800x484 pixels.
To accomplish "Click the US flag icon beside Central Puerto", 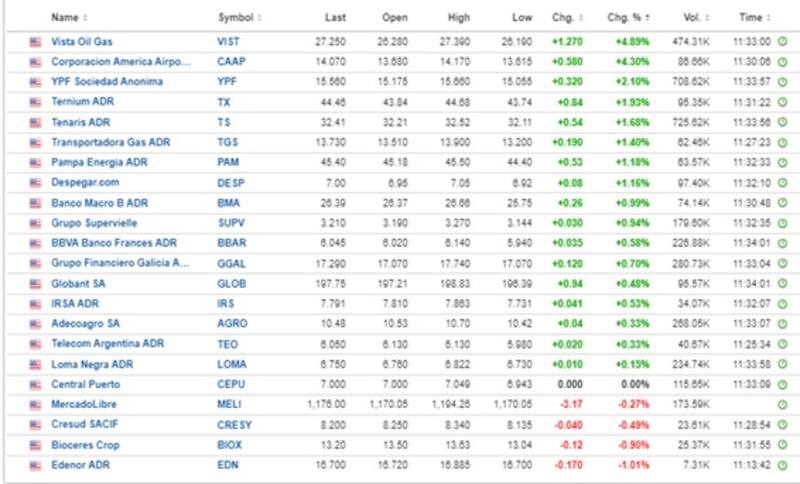I will pos(36,384).
